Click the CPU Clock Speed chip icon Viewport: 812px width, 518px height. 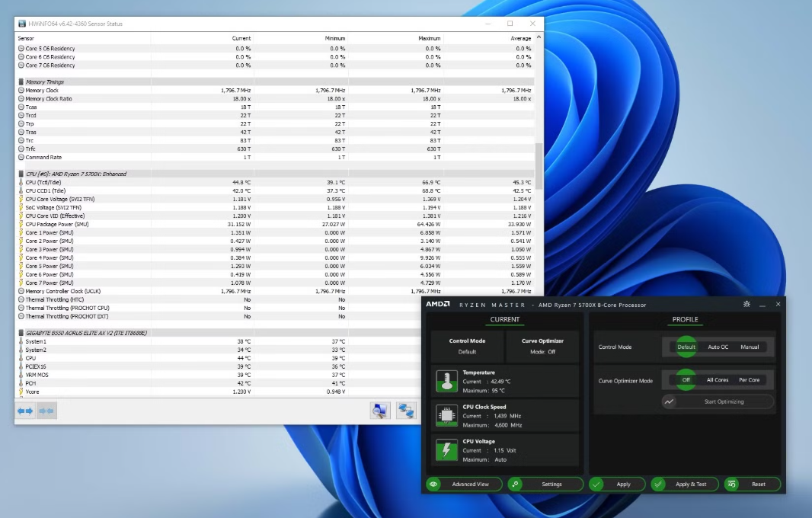tap(446, 415)
